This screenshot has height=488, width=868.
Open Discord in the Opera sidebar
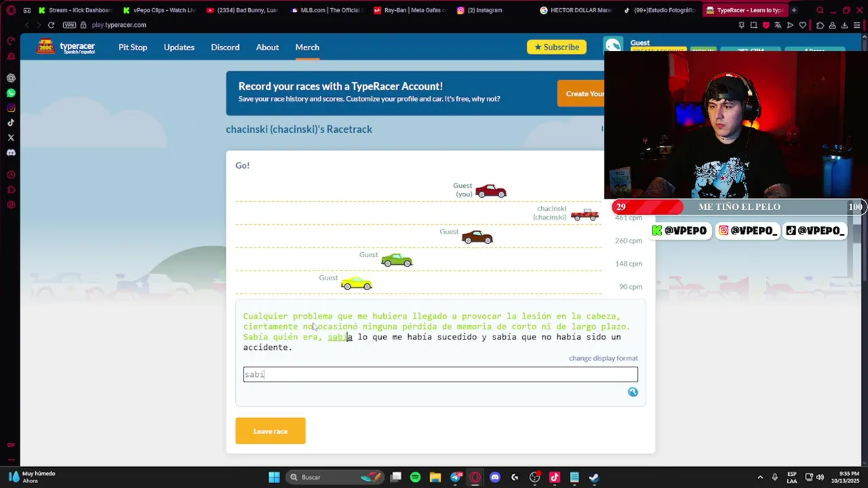[x=11, y=152]
